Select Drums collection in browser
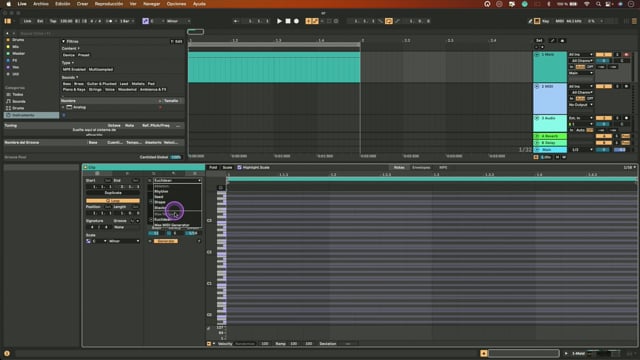The height and width of the screenshot is (360, 640). (18, 40)
